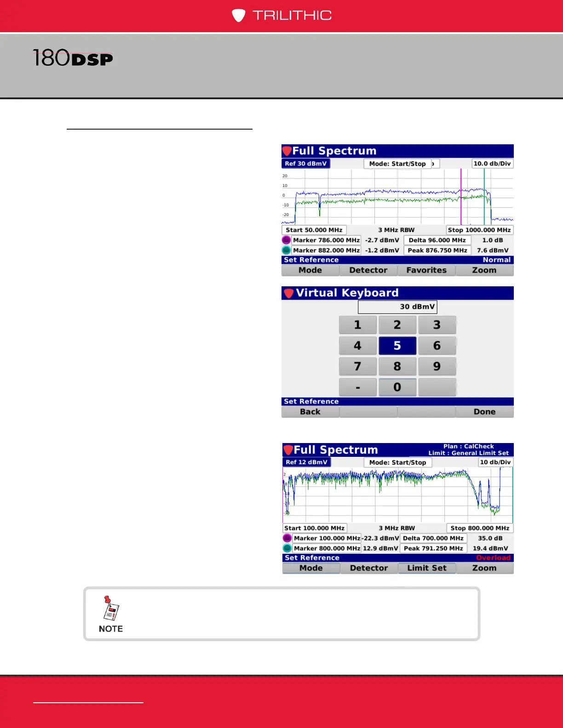Click the purple marker line in the Ref 30 dBmV graph

point(461,197)
